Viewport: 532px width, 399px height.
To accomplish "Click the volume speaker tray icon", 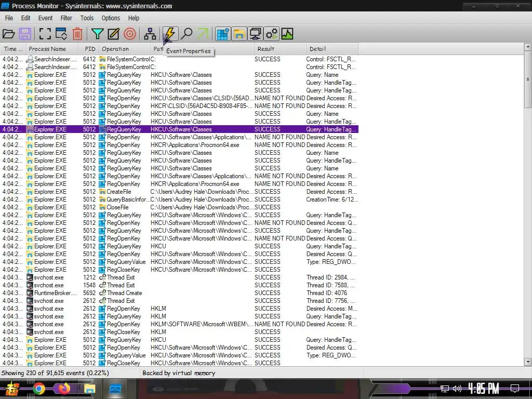I will [457, 389].
